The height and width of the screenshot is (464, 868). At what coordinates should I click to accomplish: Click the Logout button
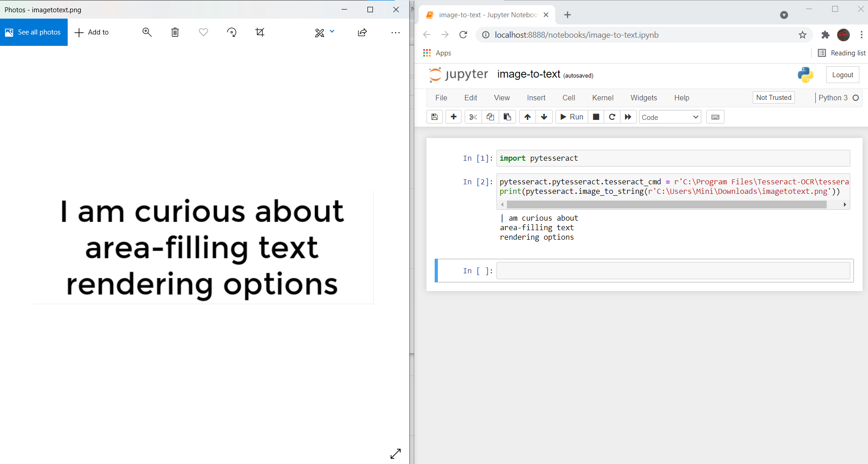[x=843, y=75]
